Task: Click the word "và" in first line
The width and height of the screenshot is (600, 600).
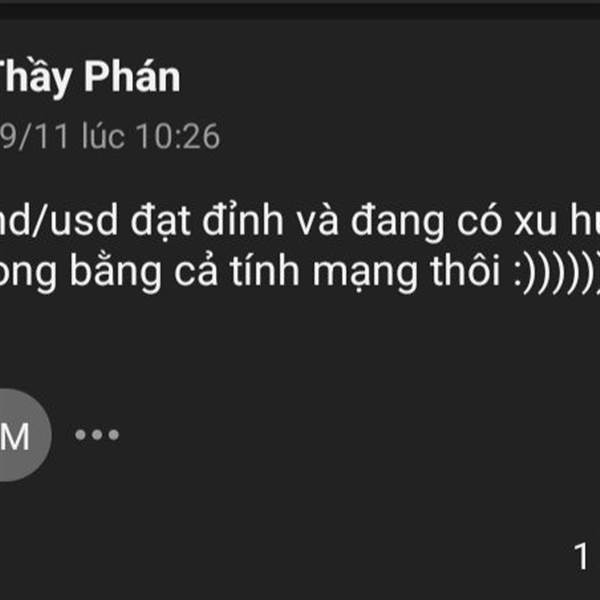Action: [317, 221]
